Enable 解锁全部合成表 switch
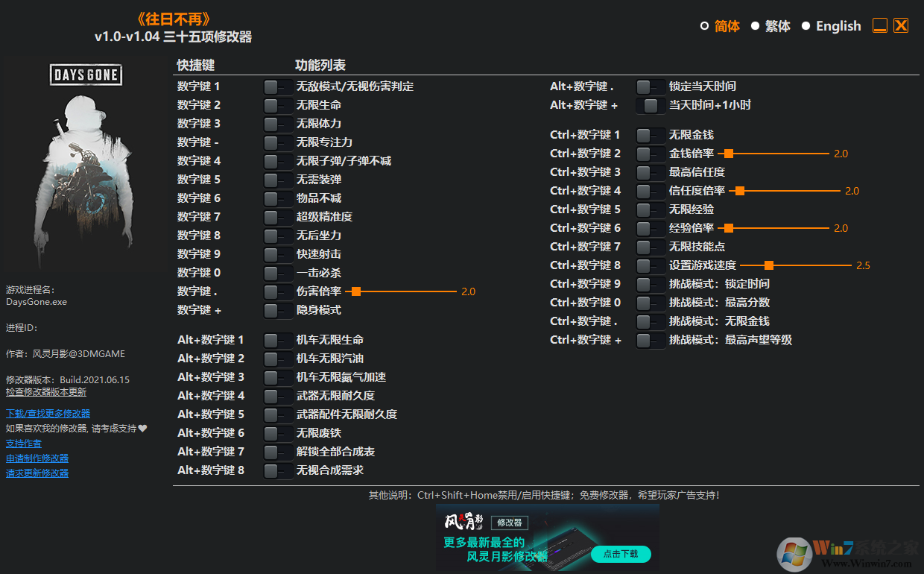Screen dimensions: 924x574 (x=278, y=452)
